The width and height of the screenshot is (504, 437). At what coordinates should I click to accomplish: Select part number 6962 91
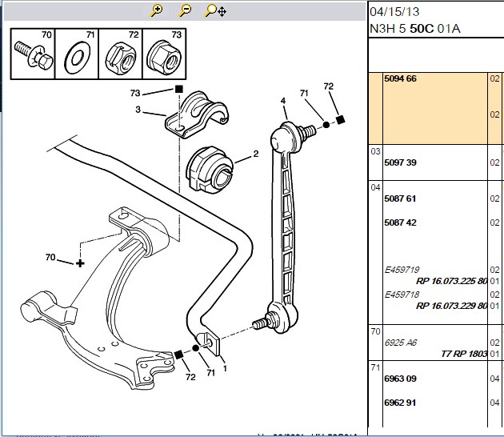tap(400, 403)
